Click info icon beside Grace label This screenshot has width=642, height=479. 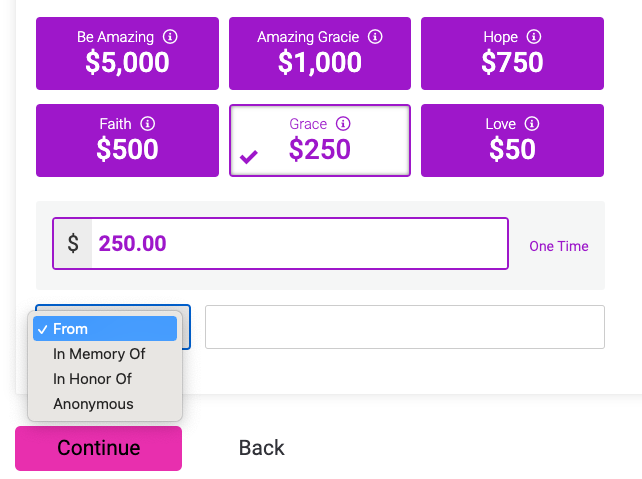click(x=343, y=124)
